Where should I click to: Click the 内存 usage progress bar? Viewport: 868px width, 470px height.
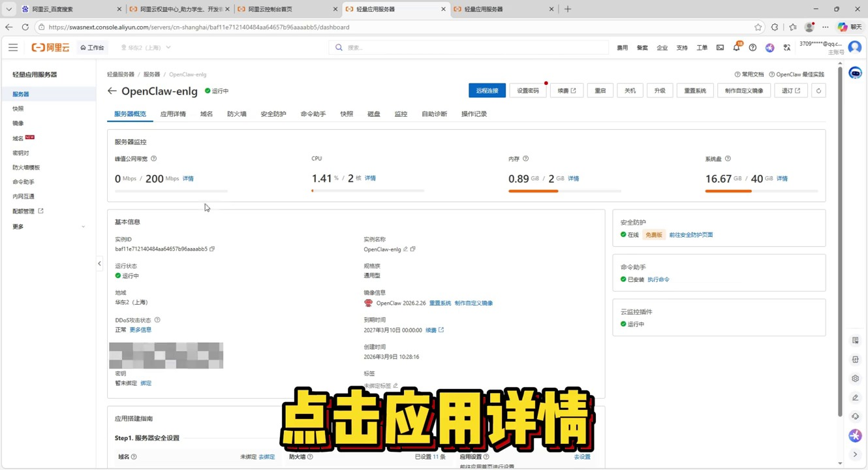(565, 191)
